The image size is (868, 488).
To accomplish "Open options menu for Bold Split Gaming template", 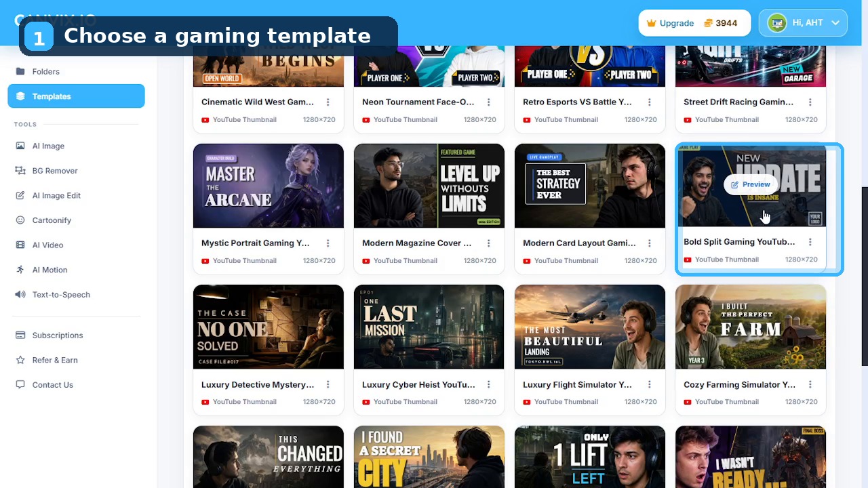I will click(810, 242).
